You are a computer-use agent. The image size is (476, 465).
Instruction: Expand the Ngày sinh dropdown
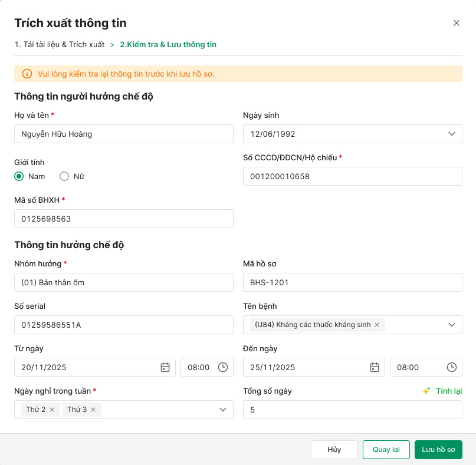click(452, 134)
